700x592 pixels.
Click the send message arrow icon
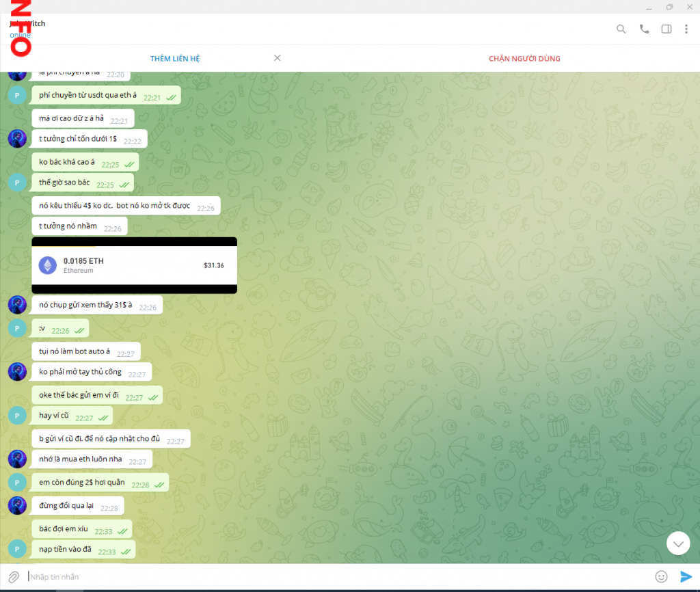tap(686, 576)
